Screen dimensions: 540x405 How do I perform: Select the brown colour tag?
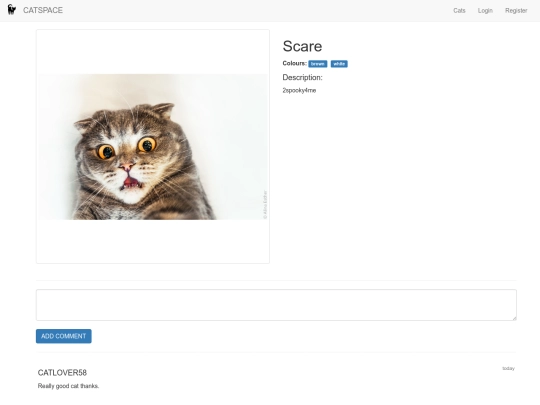pyautogui.click(x=318, y=64)
